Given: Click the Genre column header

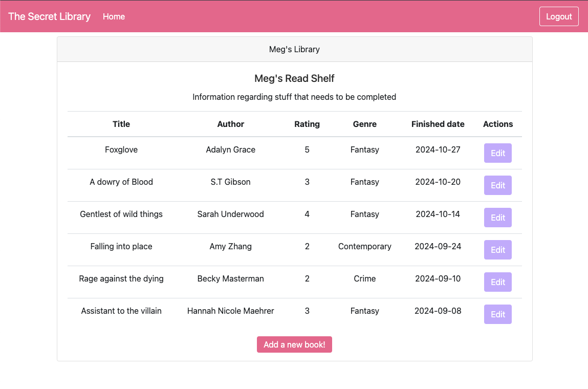Looking at the screenshot, I should click(x=364, y=124).
